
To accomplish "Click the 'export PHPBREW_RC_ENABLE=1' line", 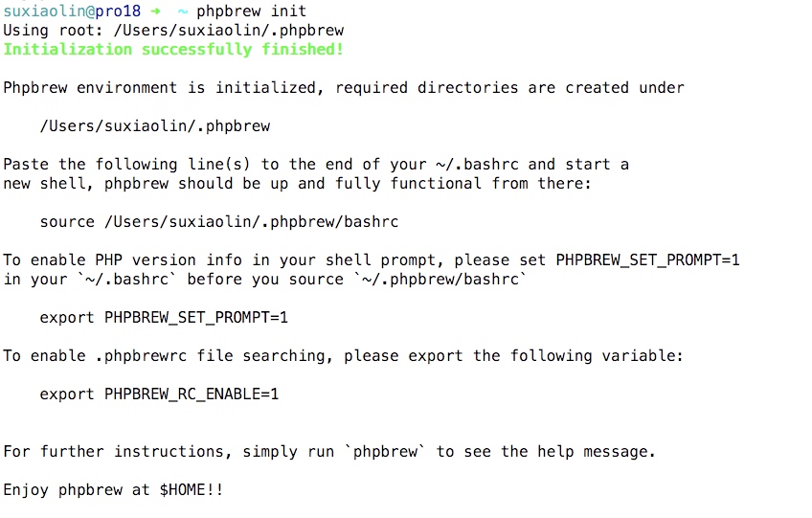I will coord(159,394).
